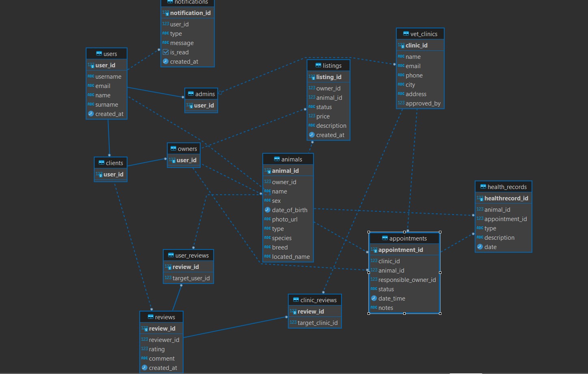Click the table icon in the users header
Screen dimensions: 588x374
click(99, 54)
